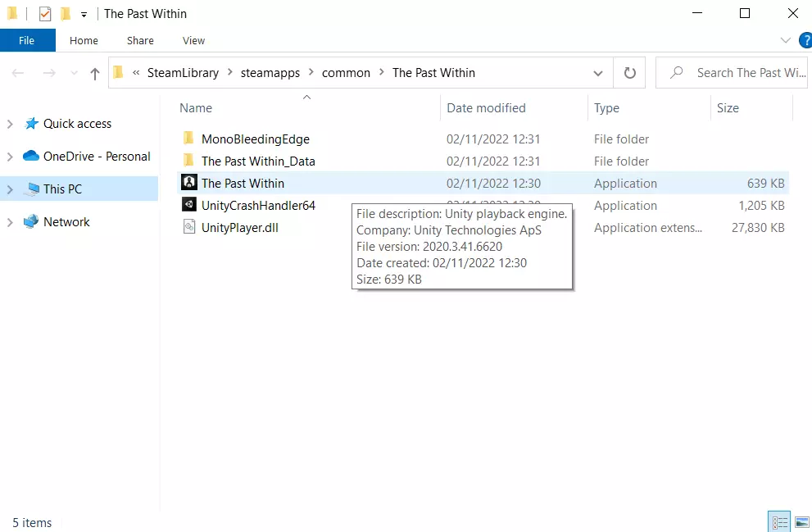
Task: Expand the This PC tree node
Action: click(x=10, y=189)
